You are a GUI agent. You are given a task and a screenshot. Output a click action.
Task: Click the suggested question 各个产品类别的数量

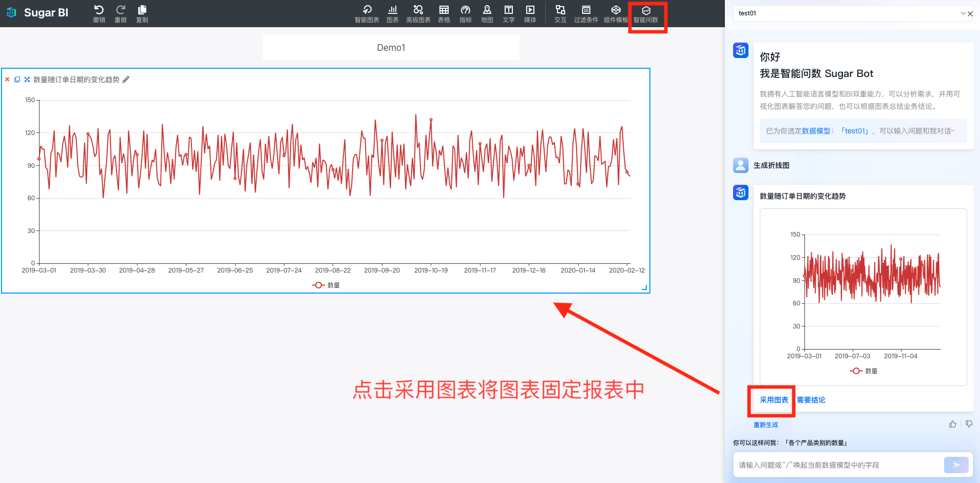click(x=816, y=443)
